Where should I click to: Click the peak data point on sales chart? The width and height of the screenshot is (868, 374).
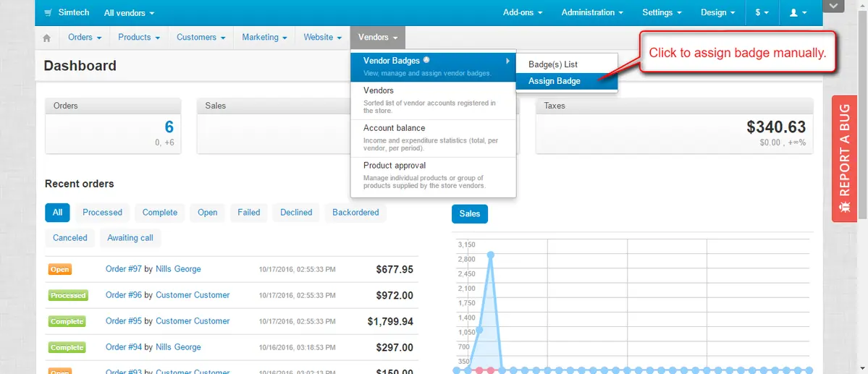pyautogui.click(x=491, y=255)
